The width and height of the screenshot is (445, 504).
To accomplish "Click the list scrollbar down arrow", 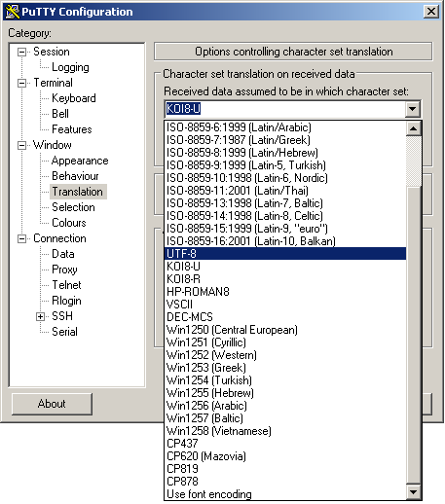I will coord(414,492).
